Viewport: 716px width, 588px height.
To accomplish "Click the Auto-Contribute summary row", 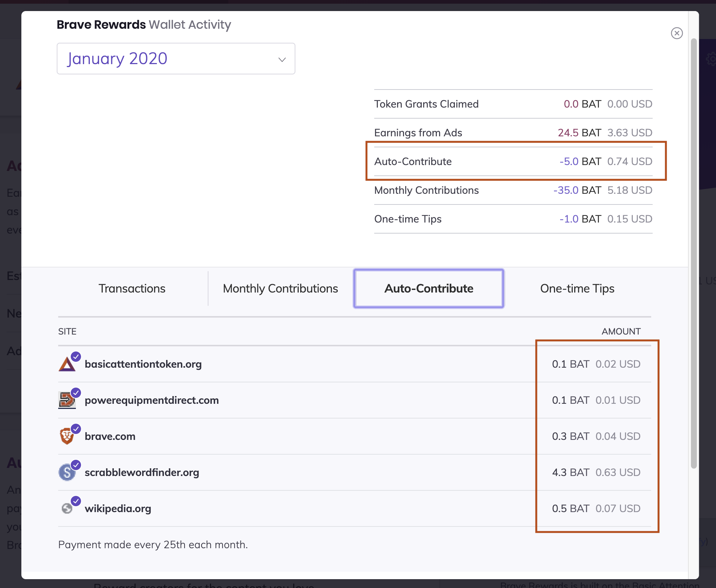I will 513,161.
